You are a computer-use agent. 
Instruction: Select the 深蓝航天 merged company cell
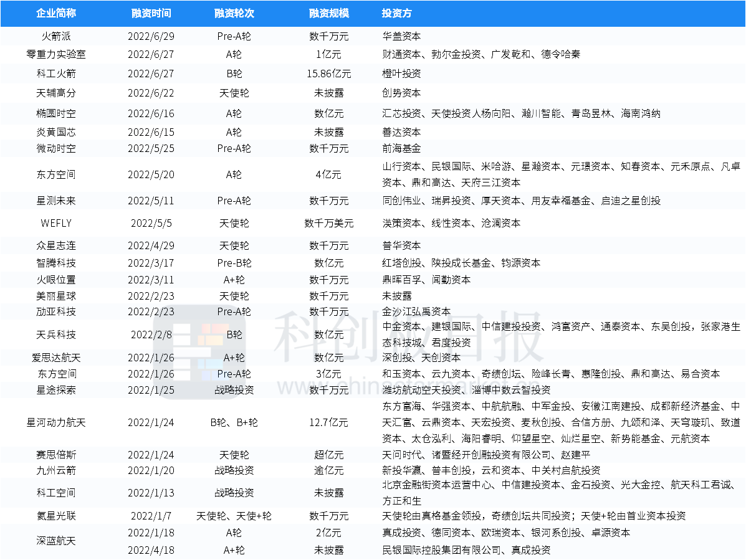[56, 541]
